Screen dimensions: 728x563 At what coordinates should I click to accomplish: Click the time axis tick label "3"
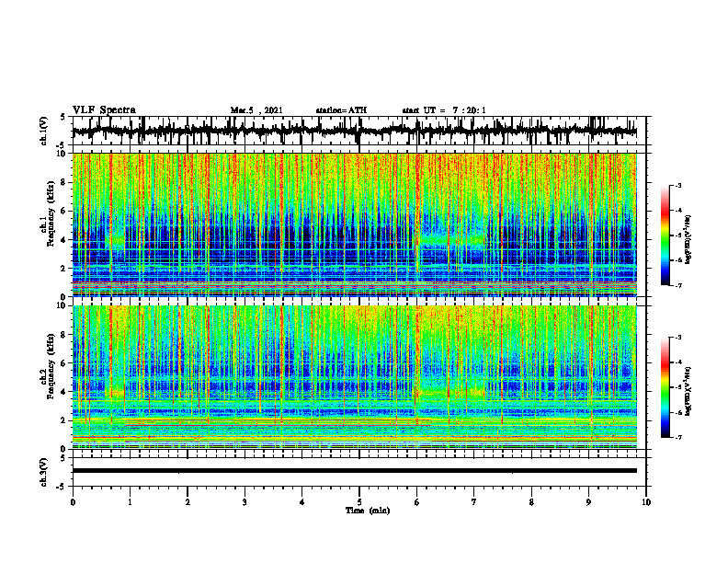click(x=245, y=502)
